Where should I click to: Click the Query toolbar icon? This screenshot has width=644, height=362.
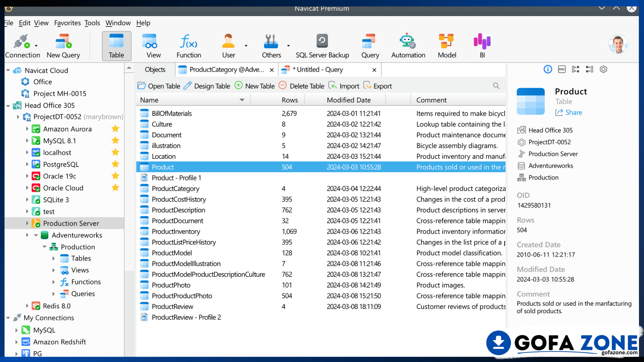pyautogui.click(x=370, y=46)
